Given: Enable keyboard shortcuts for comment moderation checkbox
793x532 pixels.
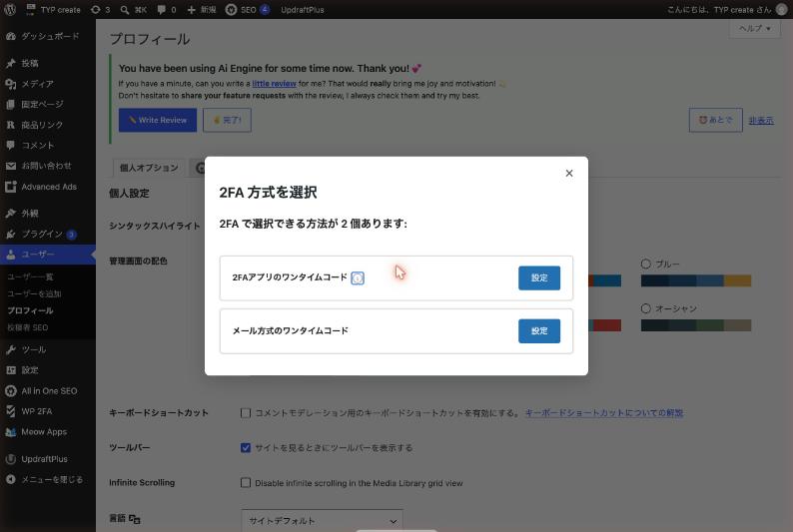Looking at the screenshot, I should point(246,413).
